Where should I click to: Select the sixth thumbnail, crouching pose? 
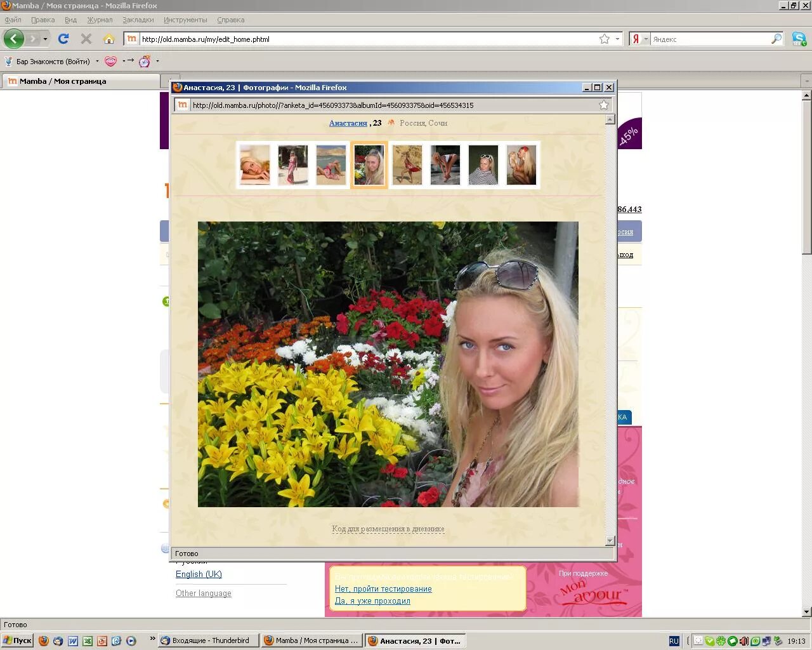point(445,165)
